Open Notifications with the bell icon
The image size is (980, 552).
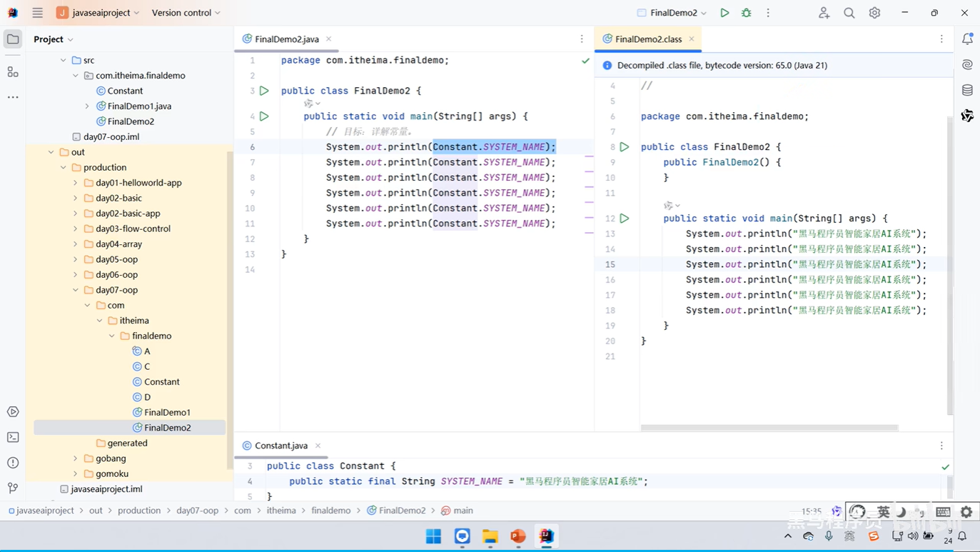click(967, 39)
